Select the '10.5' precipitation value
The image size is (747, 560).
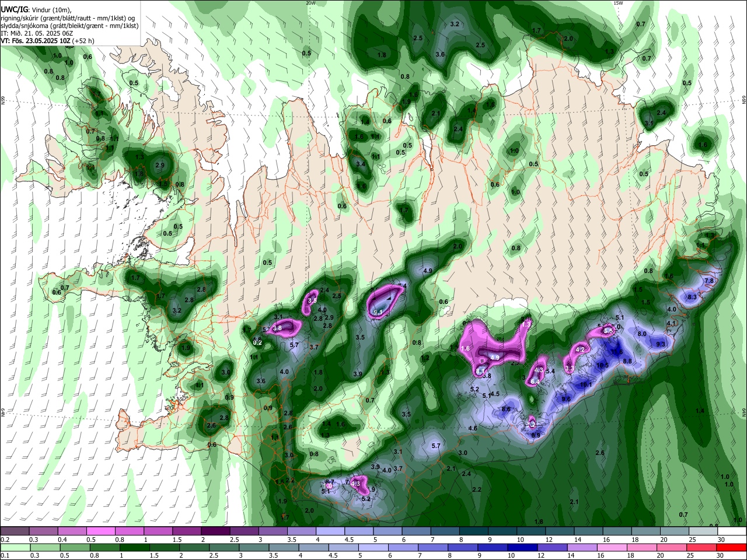point(602,365)
